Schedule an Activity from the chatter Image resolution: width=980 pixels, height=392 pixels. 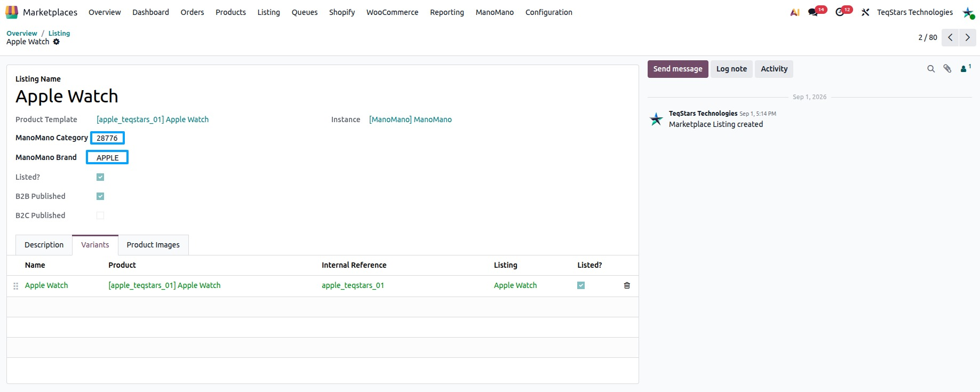(x=774, y=69)
